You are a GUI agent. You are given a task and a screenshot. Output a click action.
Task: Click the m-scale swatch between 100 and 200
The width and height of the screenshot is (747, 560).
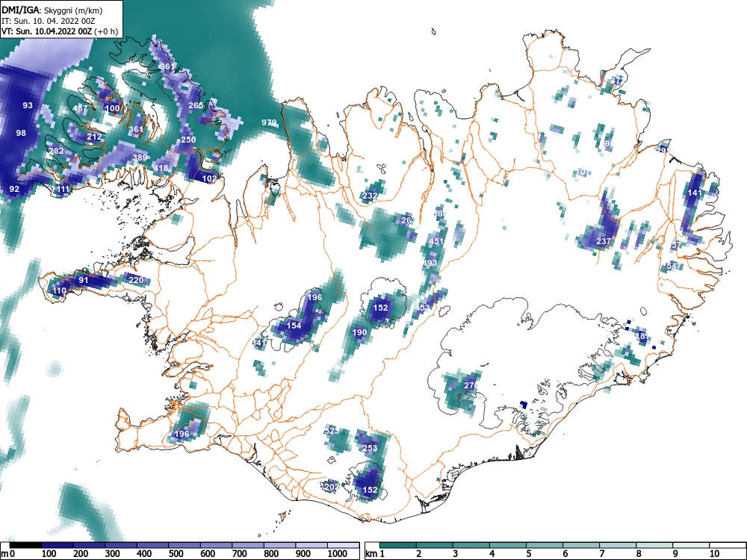click(x=58, y=545)
